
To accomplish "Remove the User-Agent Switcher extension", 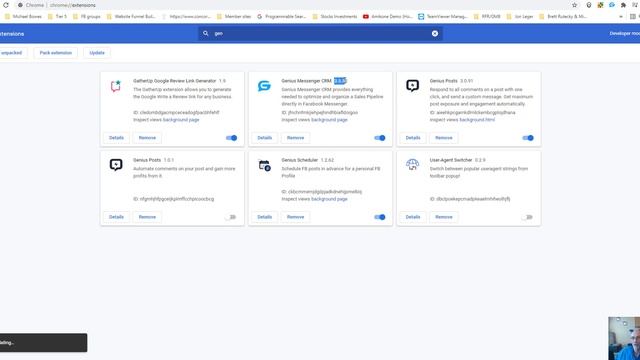I will pos(444,217).
